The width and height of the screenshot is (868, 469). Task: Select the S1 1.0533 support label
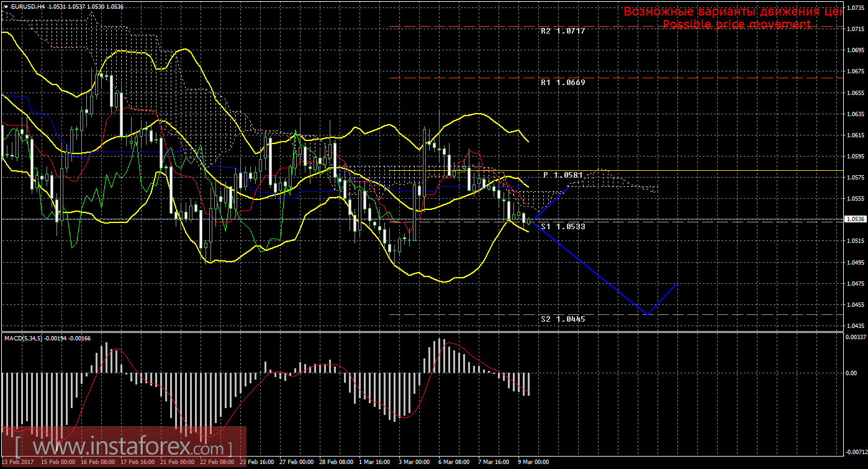563,227
